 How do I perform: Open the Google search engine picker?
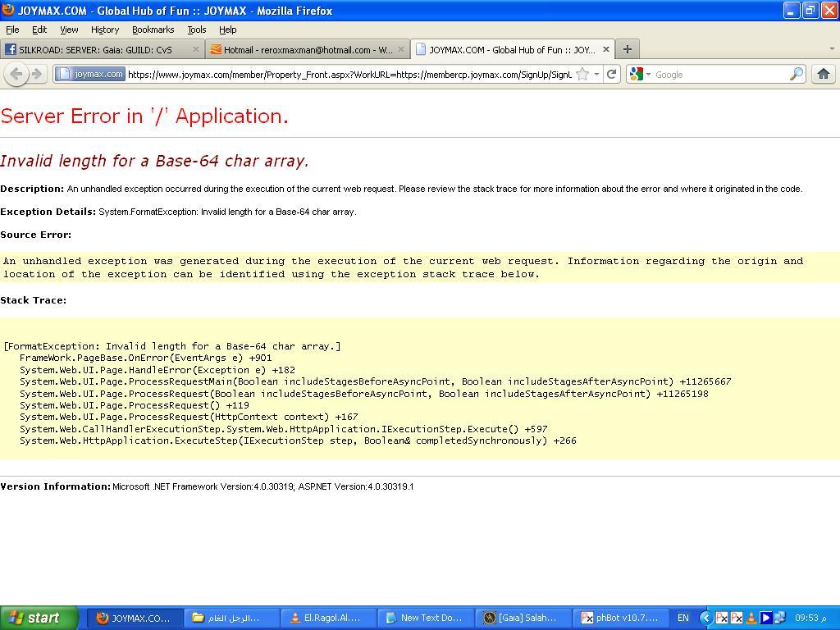tap(640, 74)
